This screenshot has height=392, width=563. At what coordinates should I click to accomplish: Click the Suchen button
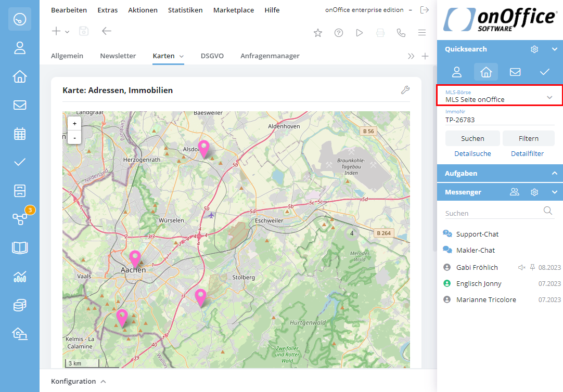pyautogui.click(x=472, y=138)
